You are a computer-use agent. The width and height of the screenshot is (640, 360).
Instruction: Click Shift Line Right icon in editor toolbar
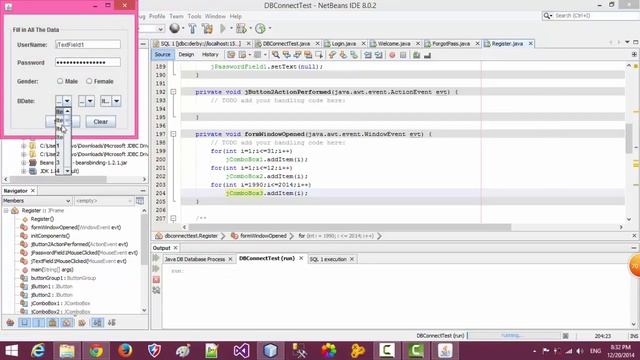pos(378,55)
